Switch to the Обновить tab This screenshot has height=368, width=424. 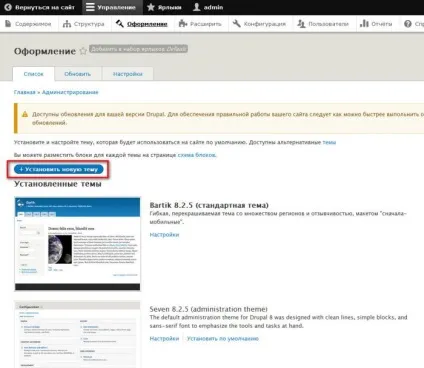77,74
